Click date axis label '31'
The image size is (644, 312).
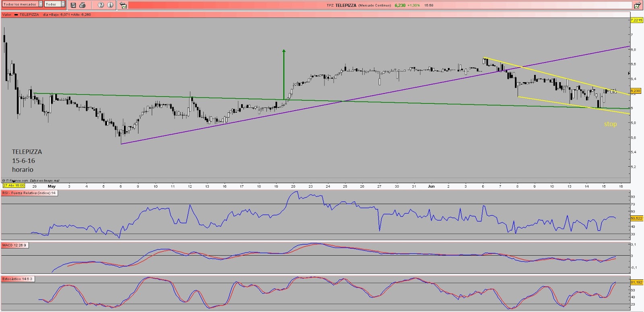(x=414, y=186)
